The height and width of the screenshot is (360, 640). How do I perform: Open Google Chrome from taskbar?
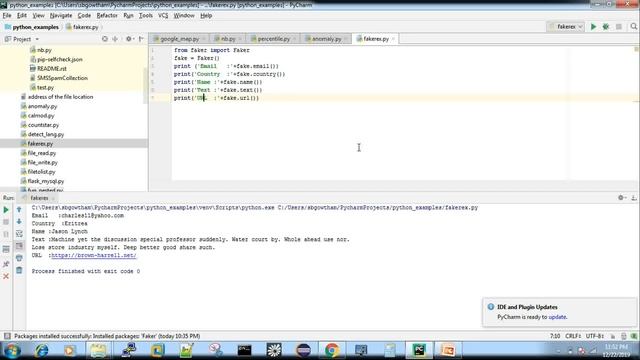tap(332, 350)
